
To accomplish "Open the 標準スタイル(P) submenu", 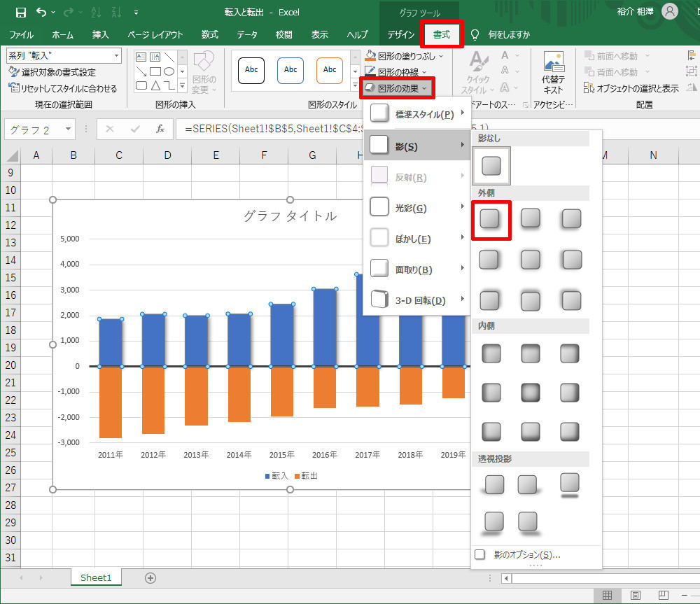I will click(x=417, y=114).
